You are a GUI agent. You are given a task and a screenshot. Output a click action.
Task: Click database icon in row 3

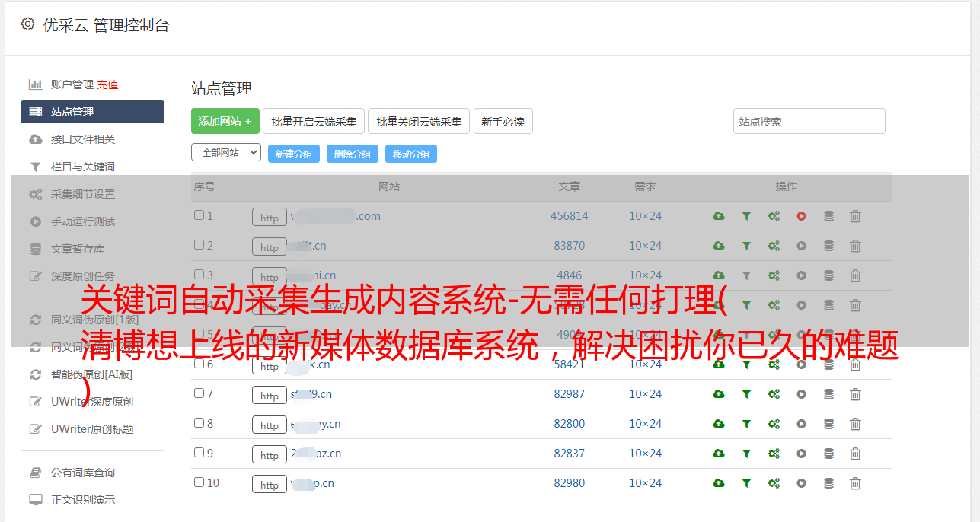828,275
